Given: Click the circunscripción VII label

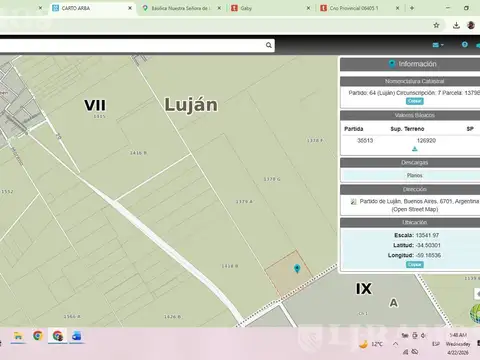Looking at the screenshot, I should pyautogui.click(x=95, y=105).
